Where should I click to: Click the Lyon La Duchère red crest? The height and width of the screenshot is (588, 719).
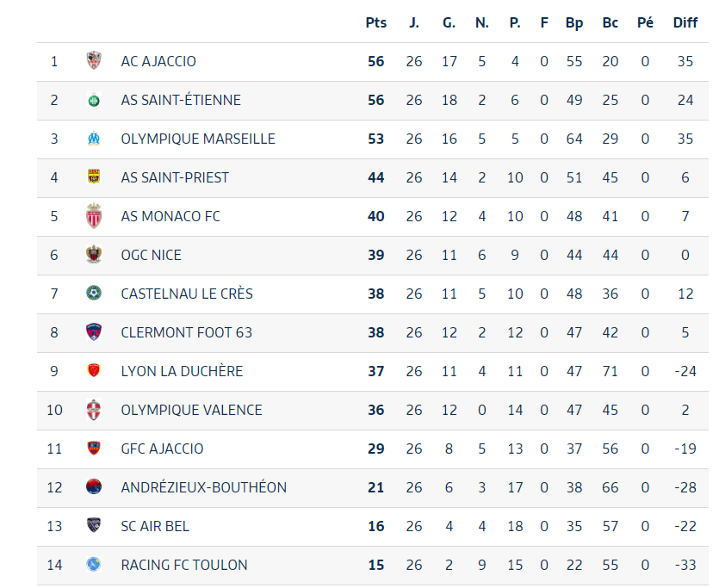94,371
